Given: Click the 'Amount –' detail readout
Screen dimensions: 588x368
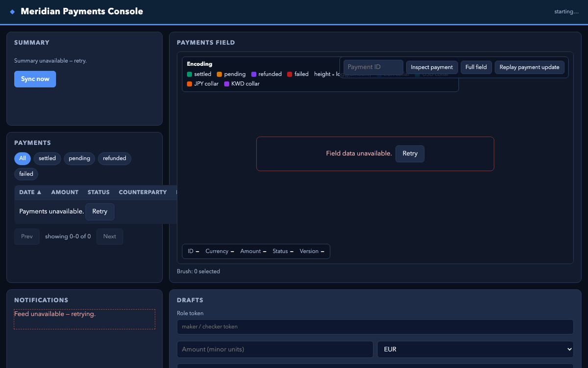Looking at the screenshot, I should [x=253, y=251].
